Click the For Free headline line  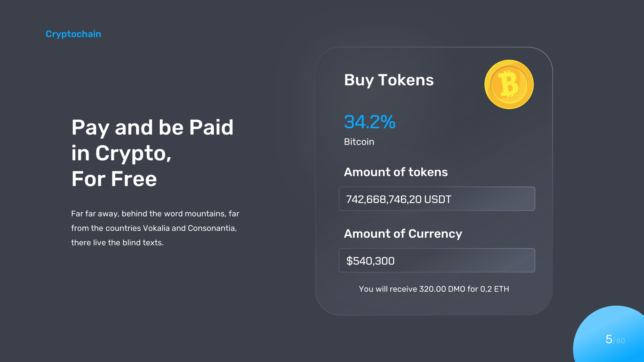pos(114,179)
